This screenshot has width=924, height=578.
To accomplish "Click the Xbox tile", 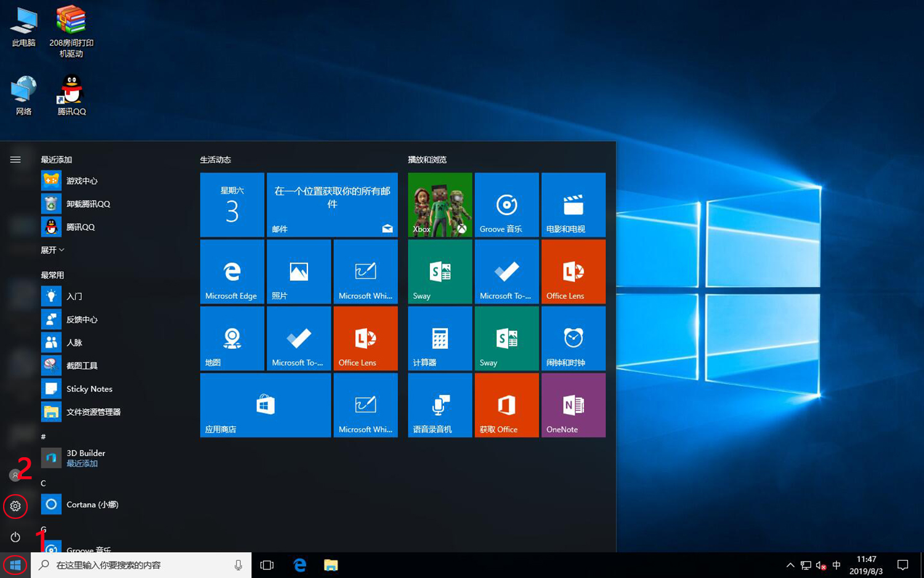I will click(x=440, y=205).
